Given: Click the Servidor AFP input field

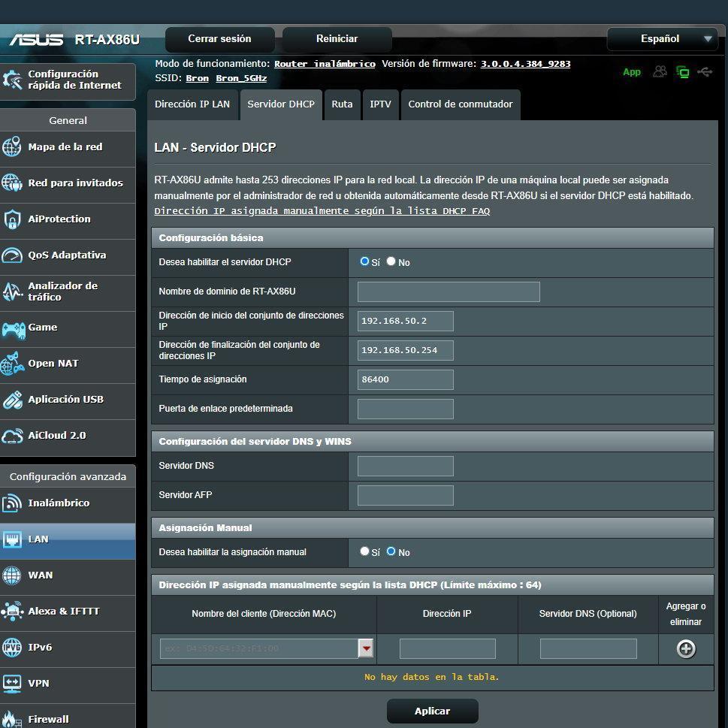Looking at the screenshot, I should coord(406,495).
